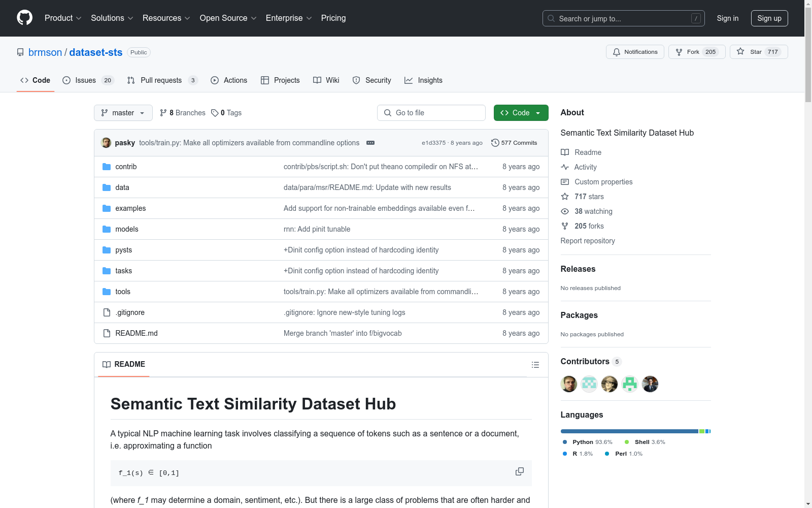The image size is (812, 508).
Task: Open the Insights tab
Action: pyautogui.click(x=424, y=80)
